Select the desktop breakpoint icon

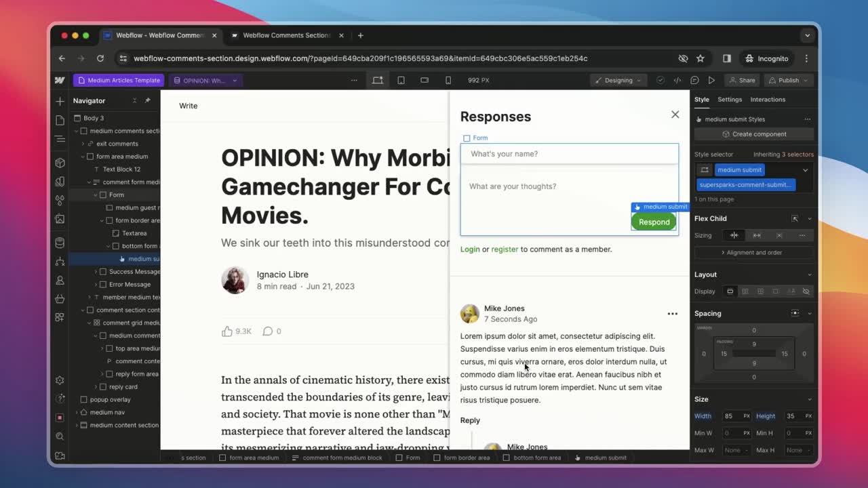coord(377,80)
